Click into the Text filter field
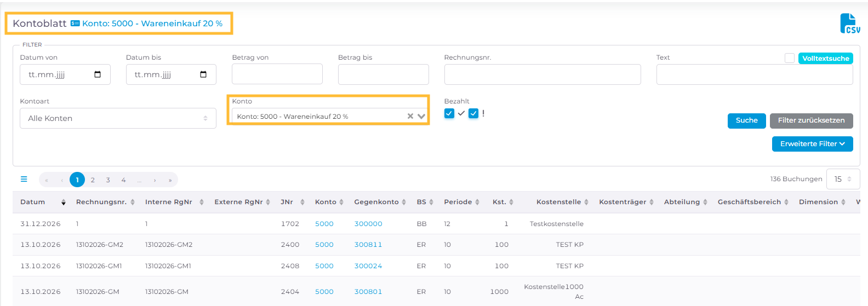The height and width of the screenshot is (306, 868). coord(755,74)
